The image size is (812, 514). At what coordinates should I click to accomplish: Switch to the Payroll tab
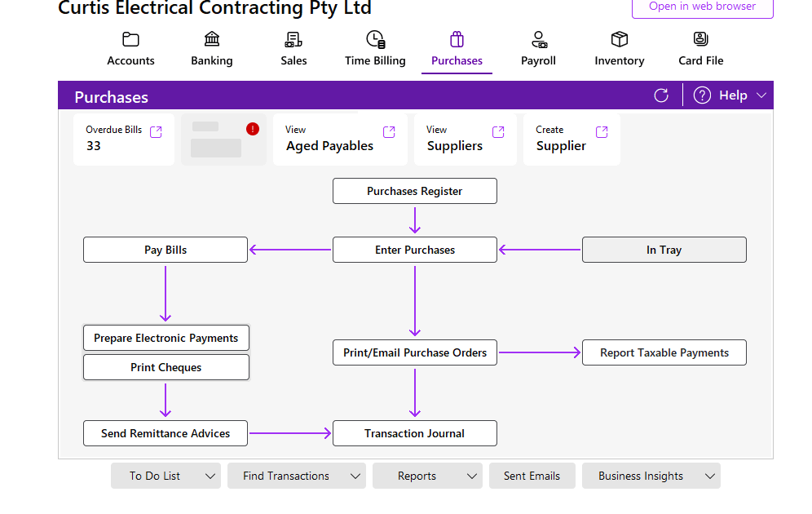538,49
